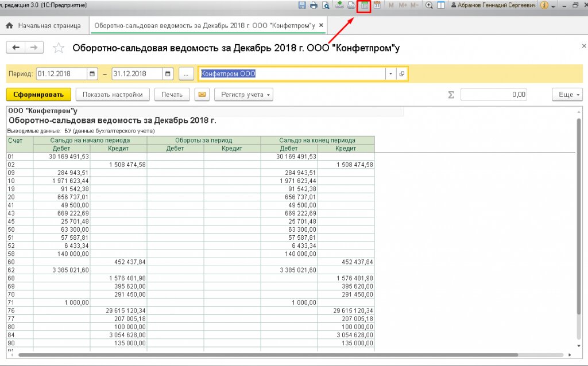Click the Обороты за период header
The height and width of the screenshot is (366, 588).
point(204,140)
